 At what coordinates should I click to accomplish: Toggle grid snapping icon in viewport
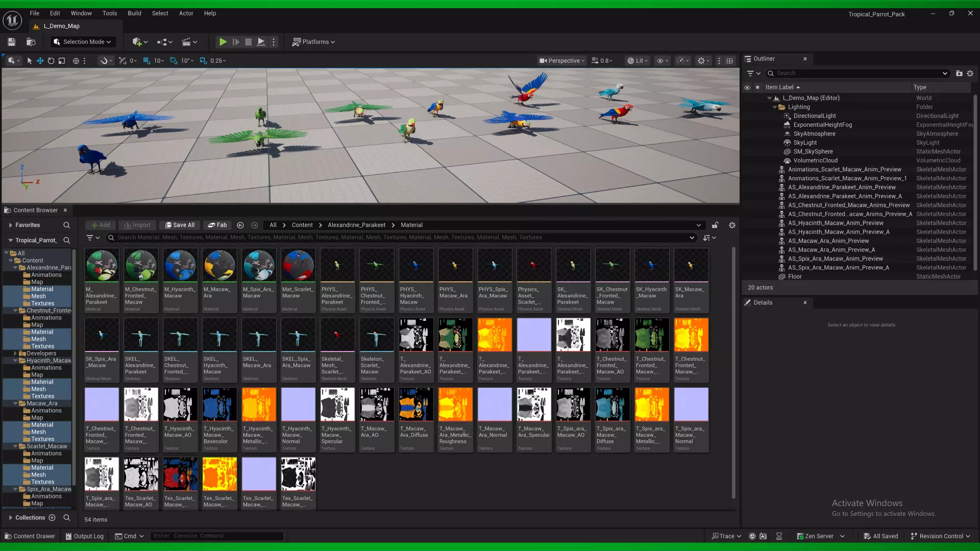pyautogui.click(x=146, y=61)
